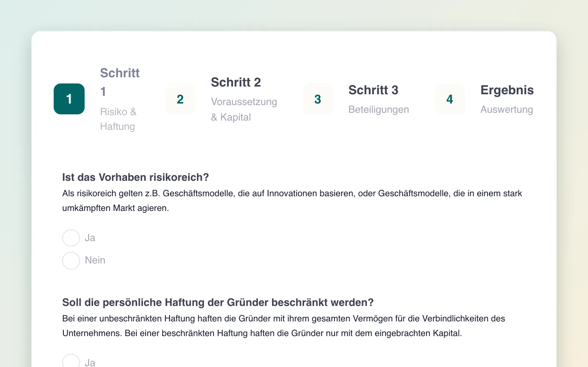Click the description starting 'Als risikoreich gelten'
The image size is (588, 367).
click(292, 201)
